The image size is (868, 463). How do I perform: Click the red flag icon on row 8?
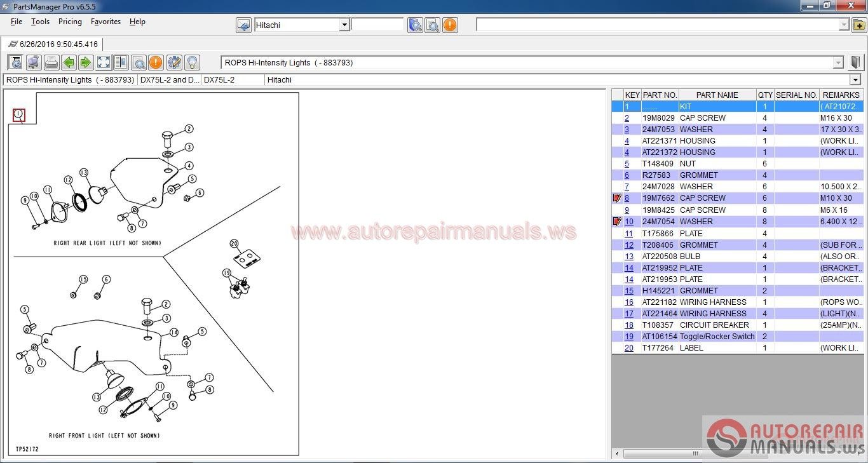pyautogui.click(x=617, y=198)
